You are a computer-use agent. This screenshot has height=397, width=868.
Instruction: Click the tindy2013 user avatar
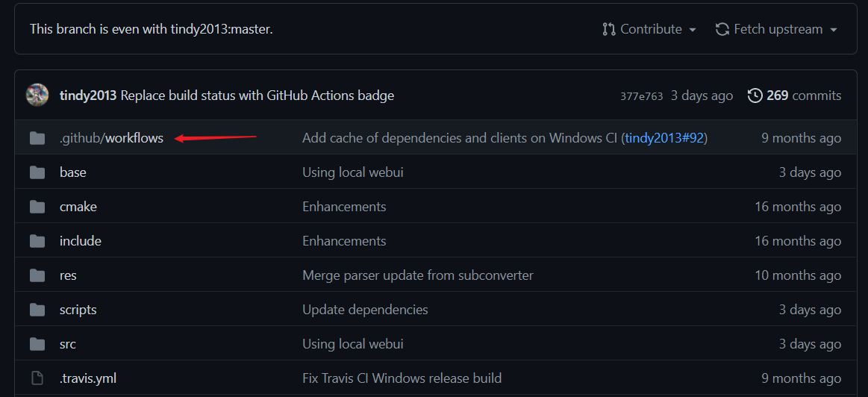(37, 96)
